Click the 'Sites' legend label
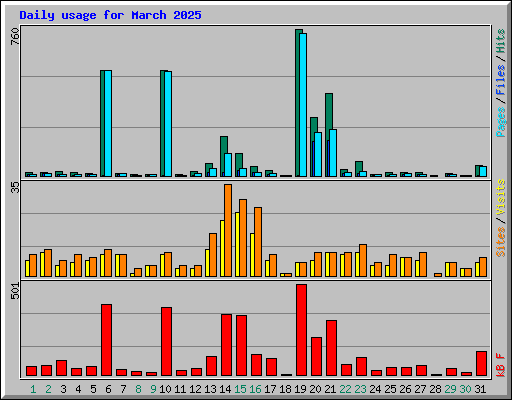Screen dimensions: 512x400 [500, 242]
